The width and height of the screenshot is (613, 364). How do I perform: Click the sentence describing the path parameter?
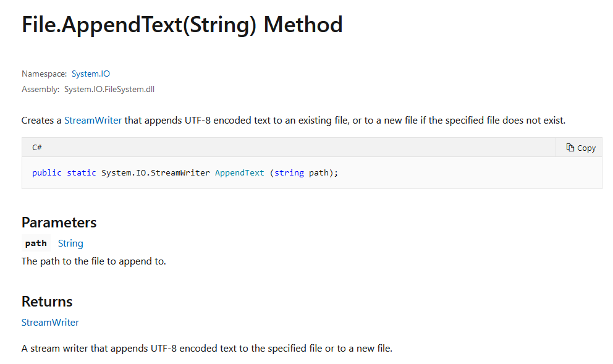pyautogui.click(x=94, y=261)
